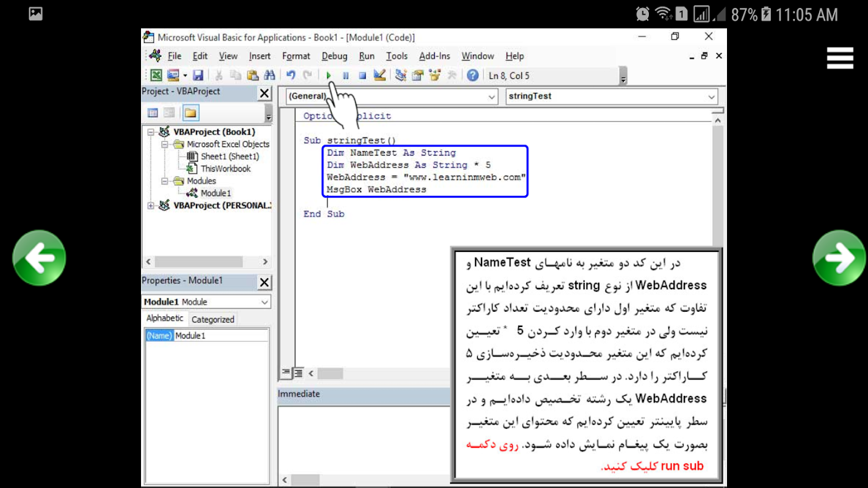The width and height of the screenshot is (868, 488).
Task: Expand the VBAProject (PERSONAL) tree node
Action: [151, 206]
